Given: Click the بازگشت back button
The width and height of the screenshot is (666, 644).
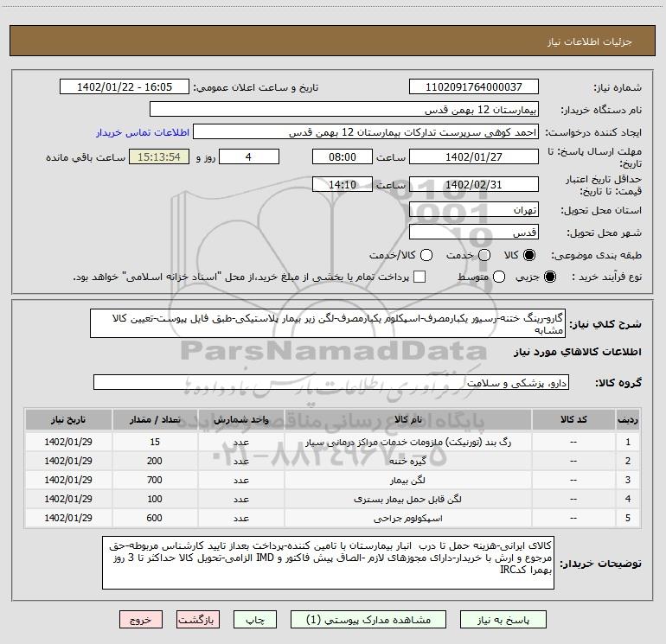Looking at the screenshot, I should click(x=198, y=620).
